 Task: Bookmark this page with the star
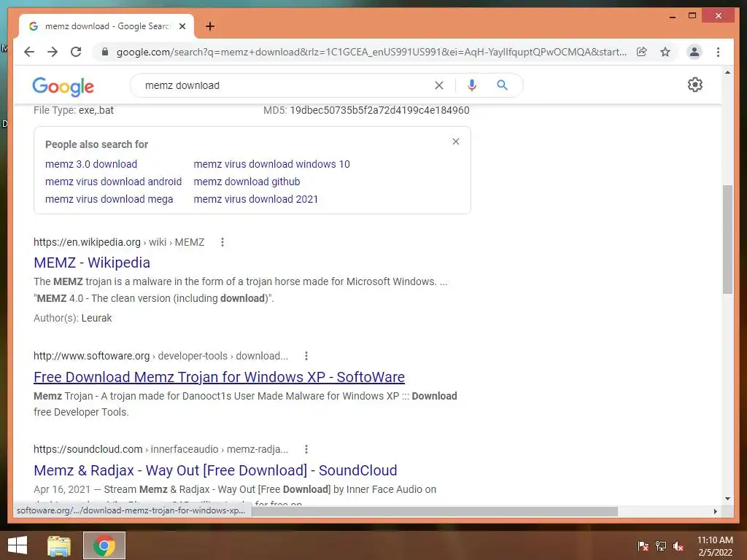(x=665, y=52)
